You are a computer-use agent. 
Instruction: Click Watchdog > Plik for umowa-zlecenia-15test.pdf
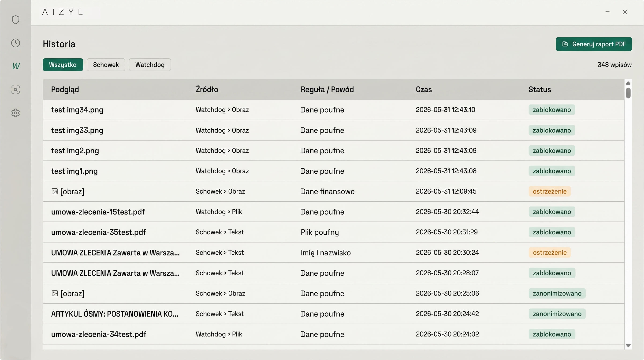(x=219, y=212)
